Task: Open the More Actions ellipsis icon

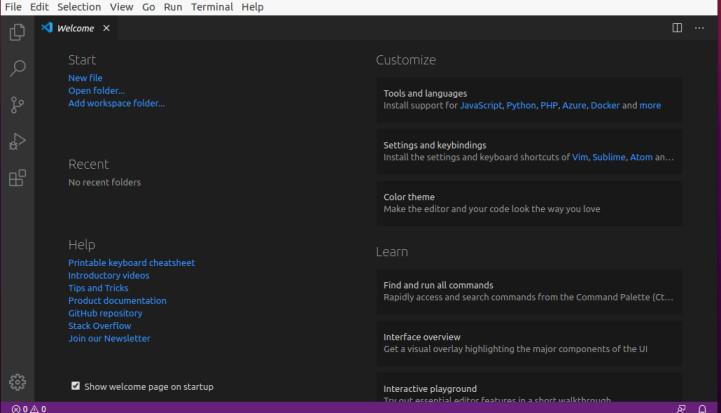Action: pyautogui.click(x=699, y=28)
